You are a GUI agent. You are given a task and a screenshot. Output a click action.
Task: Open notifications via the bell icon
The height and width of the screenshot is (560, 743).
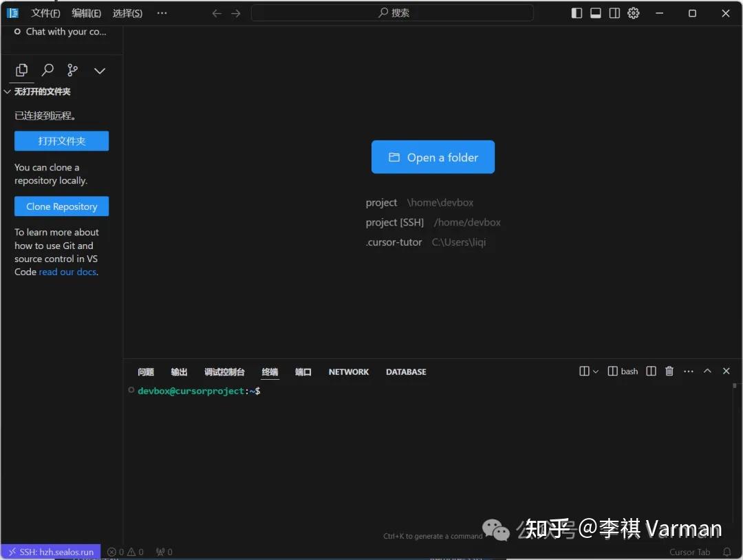pos(727,552)
